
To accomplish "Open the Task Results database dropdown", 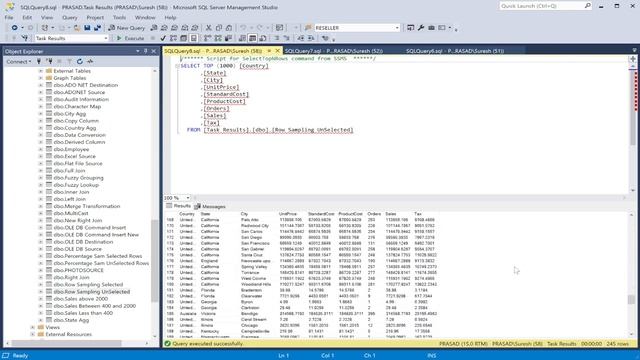I will (x=106, y=38).
